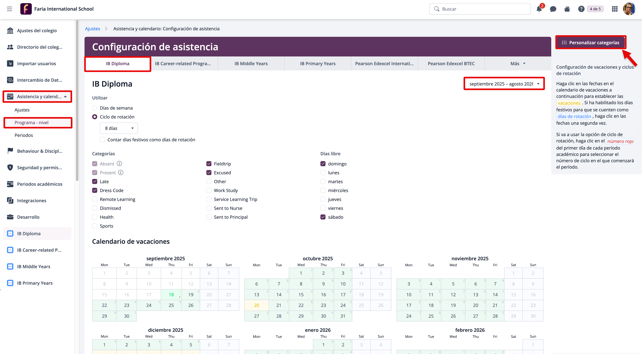Open user profile avatar
This screenshot has width=644, height=354.
pos(629,9)
